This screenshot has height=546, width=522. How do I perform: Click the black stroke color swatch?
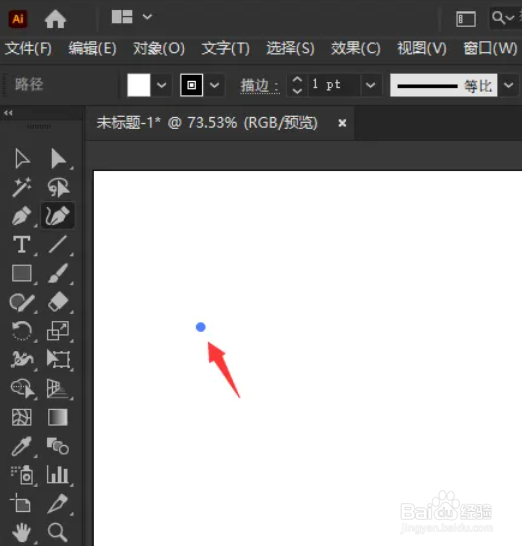192,85
